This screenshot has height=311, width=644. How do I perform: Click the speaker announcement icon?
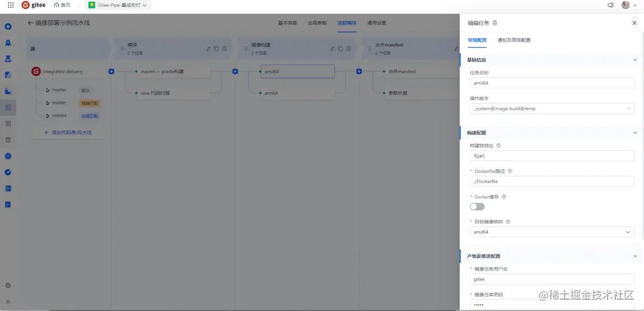pyautogui.click(x=611, y=5)
